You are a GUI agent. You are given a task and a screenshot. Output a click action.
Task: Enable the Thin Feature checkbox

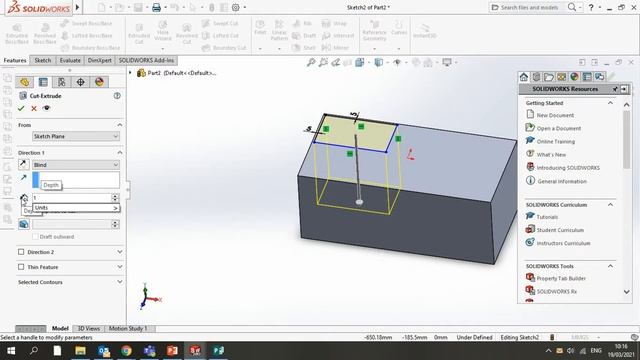coord(21,267)
